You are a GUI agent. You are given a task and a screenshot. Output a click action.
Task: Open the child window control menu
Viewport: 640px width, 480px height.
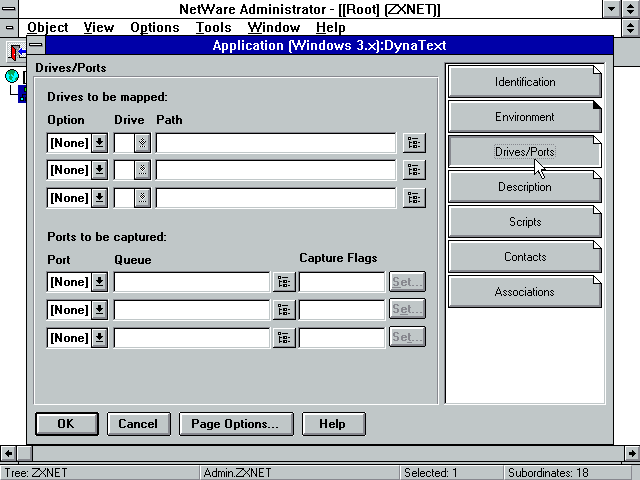click(x=9, y=27)
